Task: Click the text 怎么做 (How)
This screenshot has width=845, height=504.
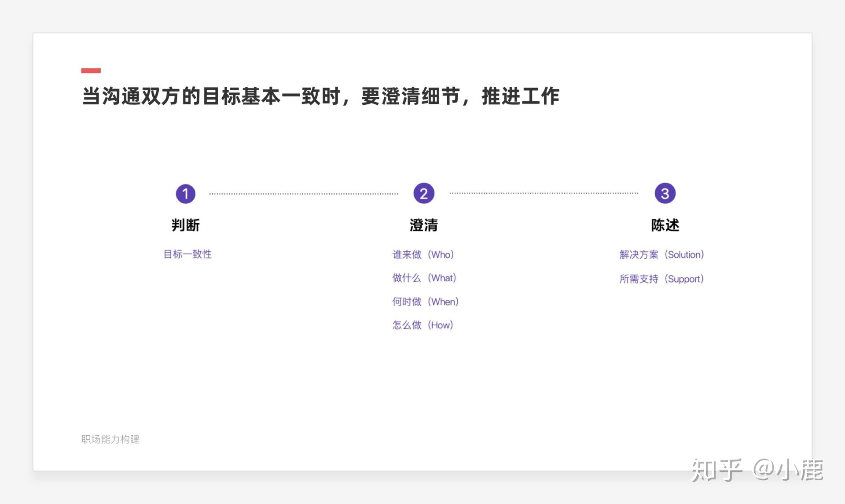Action: pos(422,325)
